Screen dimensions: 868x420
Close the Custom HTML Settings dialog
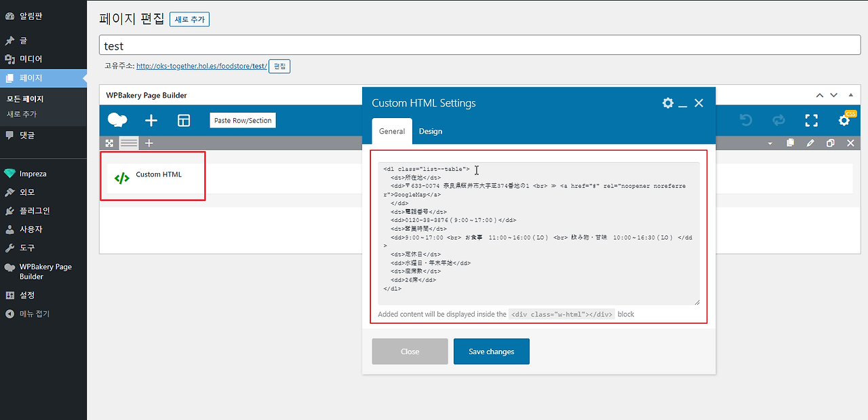tap(699, 103)
